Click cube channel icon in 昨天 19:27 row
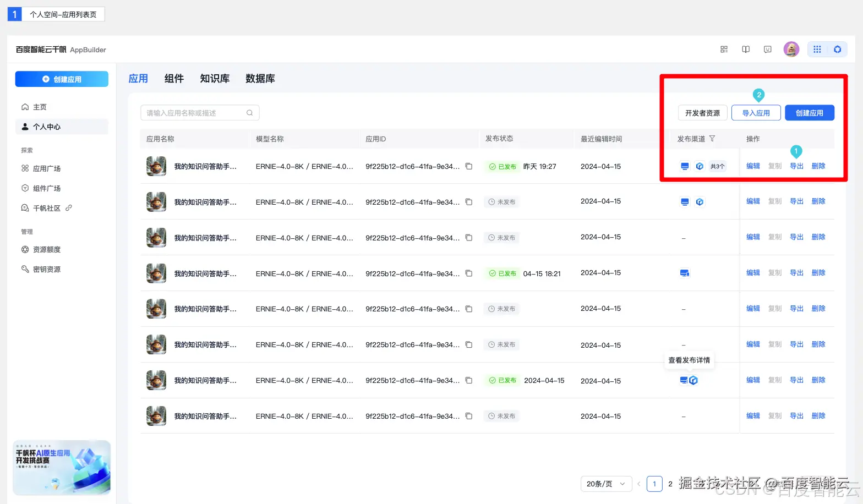Image resolution: width=863 pixels, height=504 pixels. point(700,166)
